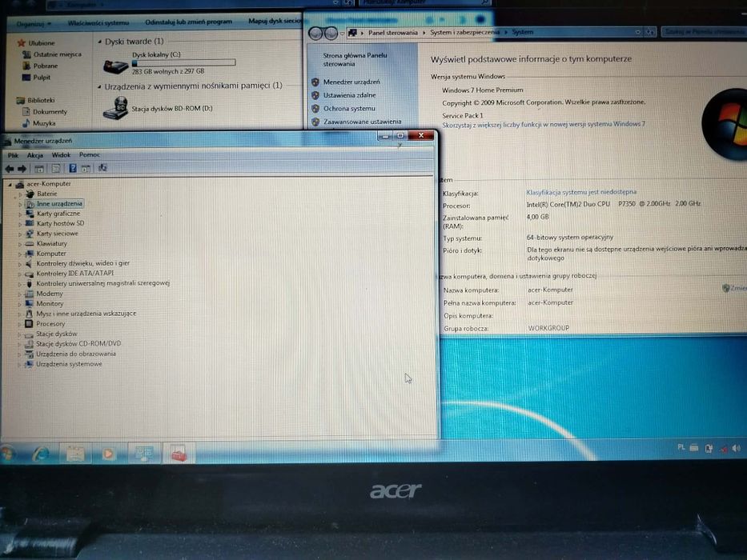747x560 pixels.
Task: Click the volume speaker tray icon
Action: (x=736, y=448)
